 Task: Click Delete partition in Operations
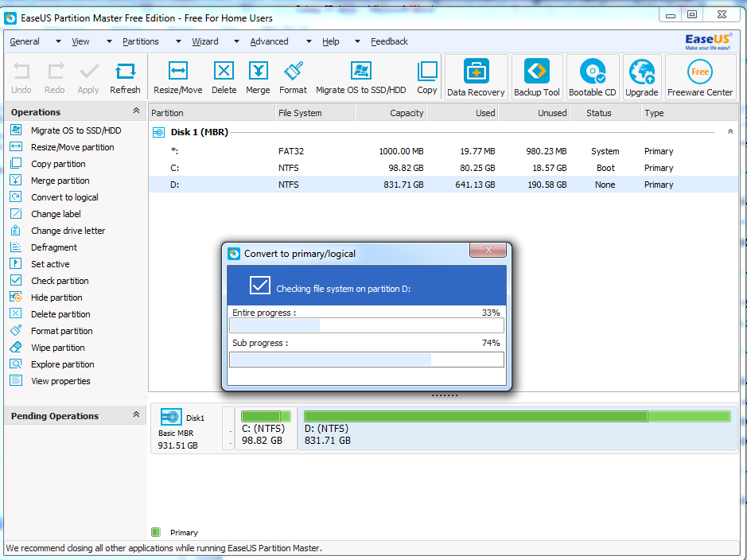pyautogui.click(x=60, y=314)
